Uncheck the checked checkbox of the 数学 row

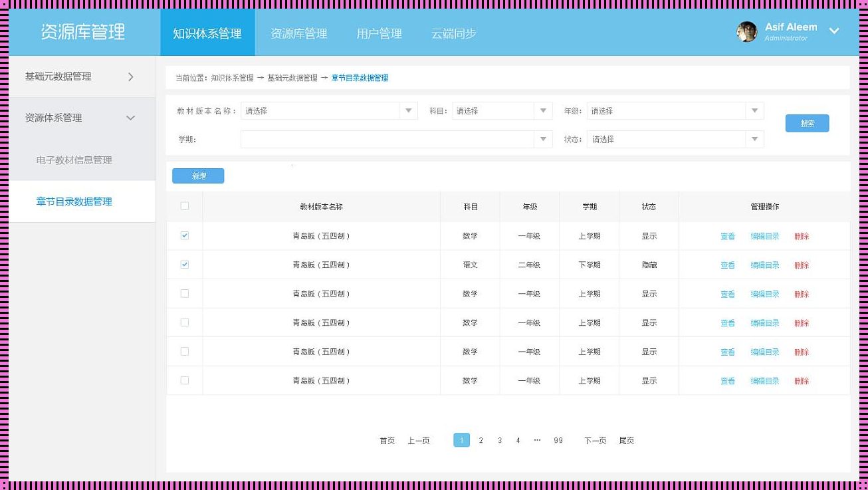[185, 235]
